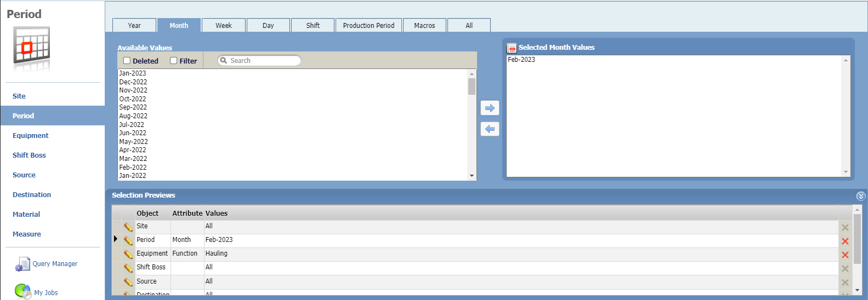The height and width of the screenshot is (300, 868).
Task: Open Query Manager icon
Action: click(x=22, y=264)
